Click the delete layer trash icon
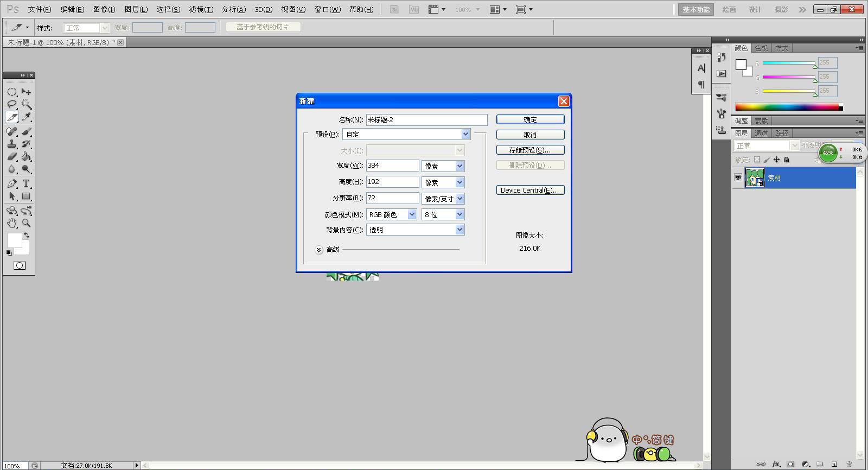 click(x=849, y=464)
